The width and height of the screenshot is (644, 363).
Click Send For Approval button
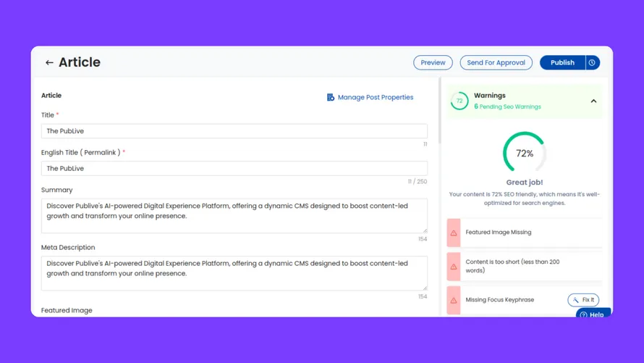(x=496, y=63)
